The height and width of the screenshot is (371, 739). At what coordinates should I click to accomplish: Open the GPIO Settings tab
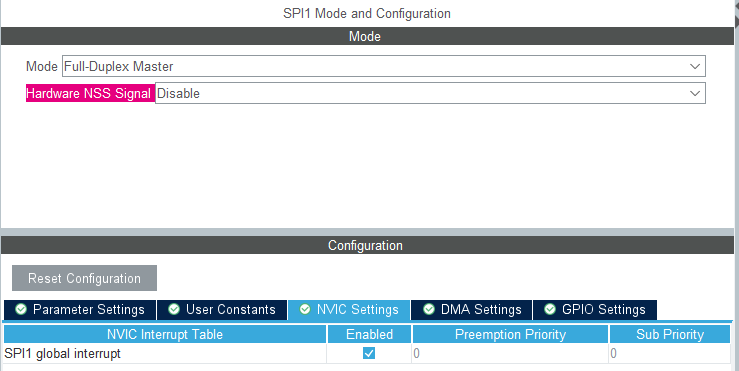click(x=595, y=310)
